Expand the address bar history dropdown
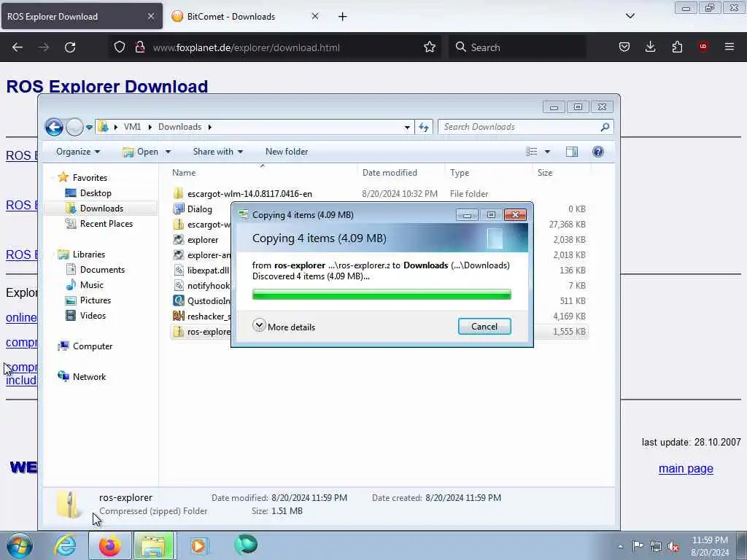 tap(407, 127)
